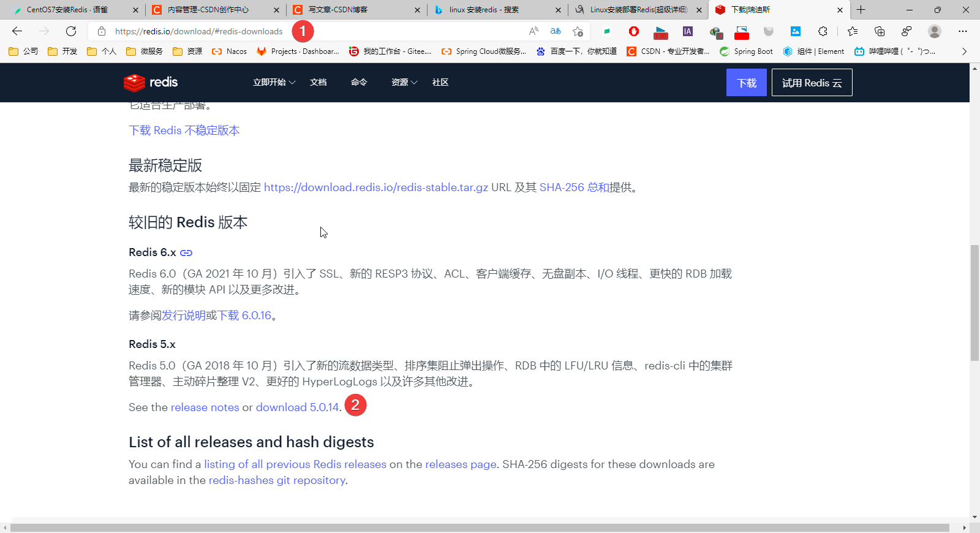Click the Redis logo in header

[151, 82]
